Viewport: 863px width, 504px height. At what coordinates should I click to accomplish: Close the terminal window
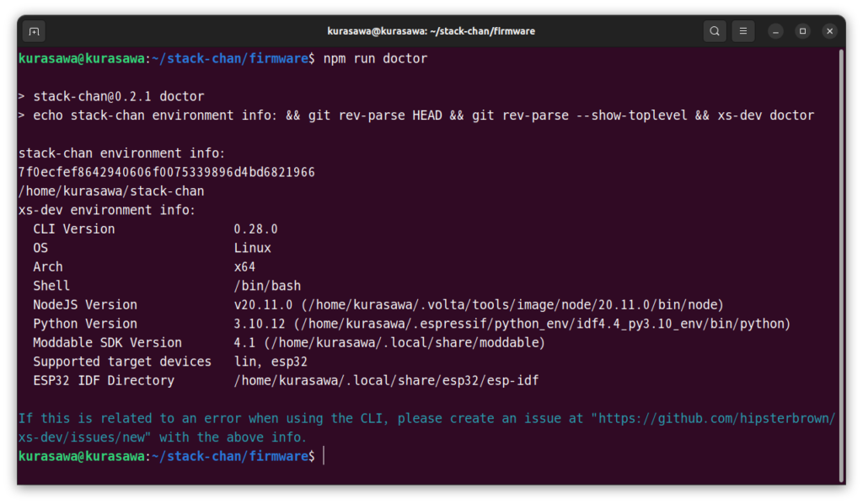click(830, 31)
